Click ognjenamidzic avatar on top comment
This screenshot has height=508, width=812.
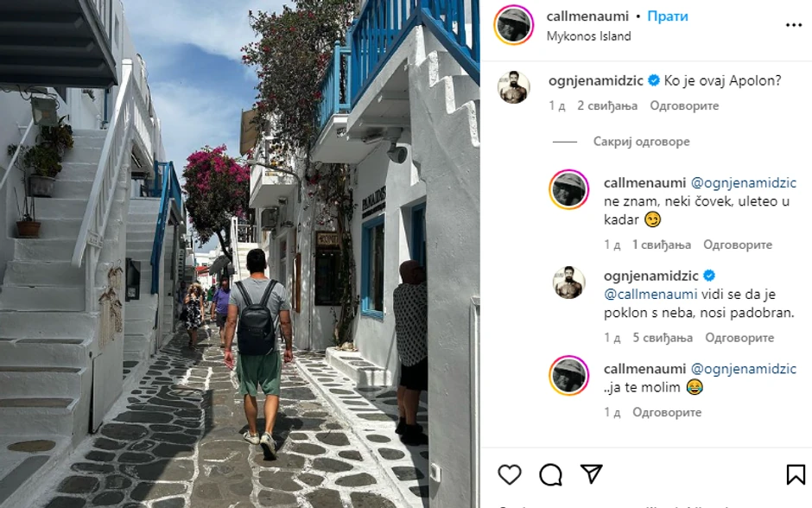514,87
